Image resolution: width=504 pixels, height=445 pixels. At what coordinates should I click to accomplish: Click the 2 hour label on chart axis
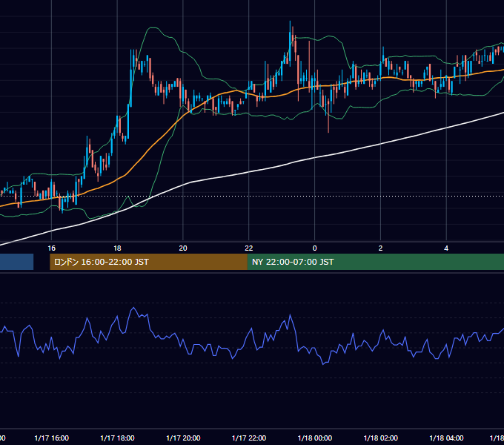coord(380,248)
